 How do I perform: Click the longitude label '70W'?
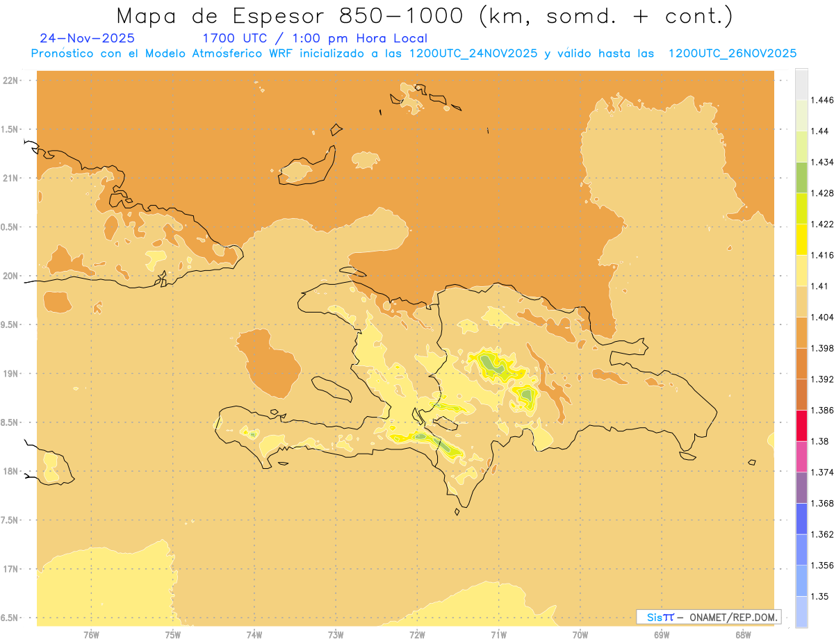click(x=580, y=634)
